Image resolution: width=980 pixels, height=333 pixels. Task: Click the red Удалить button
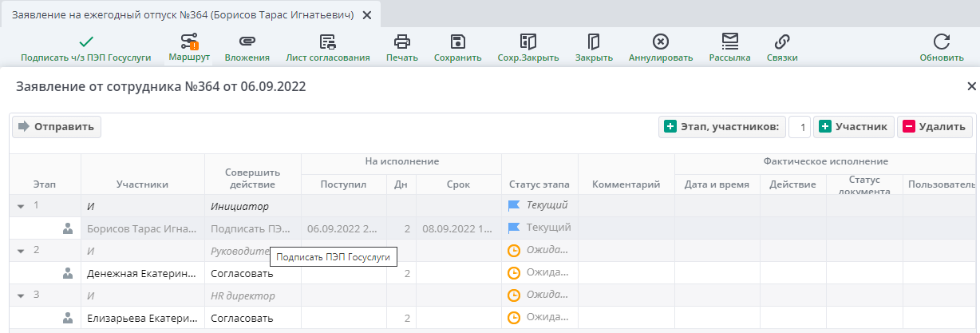[x=935, y=126]
